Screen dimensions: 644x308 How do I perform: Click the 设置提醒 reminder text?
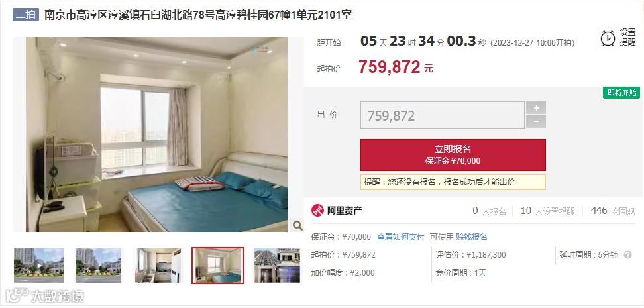(627, 37)
